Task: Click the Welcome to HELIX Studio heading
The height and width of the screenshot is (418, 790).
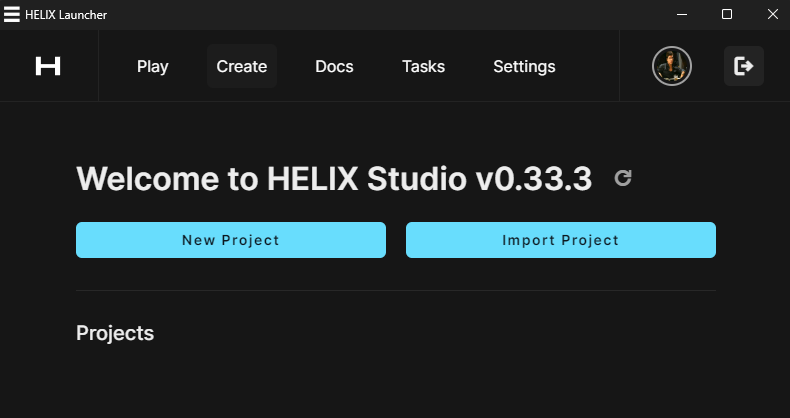Action: click(334, 179)
